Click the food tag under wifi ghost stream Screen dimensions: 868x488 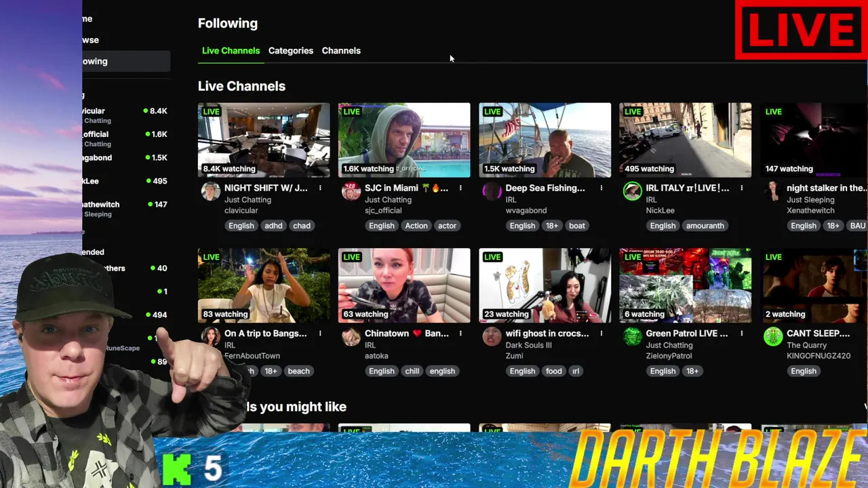554,371
